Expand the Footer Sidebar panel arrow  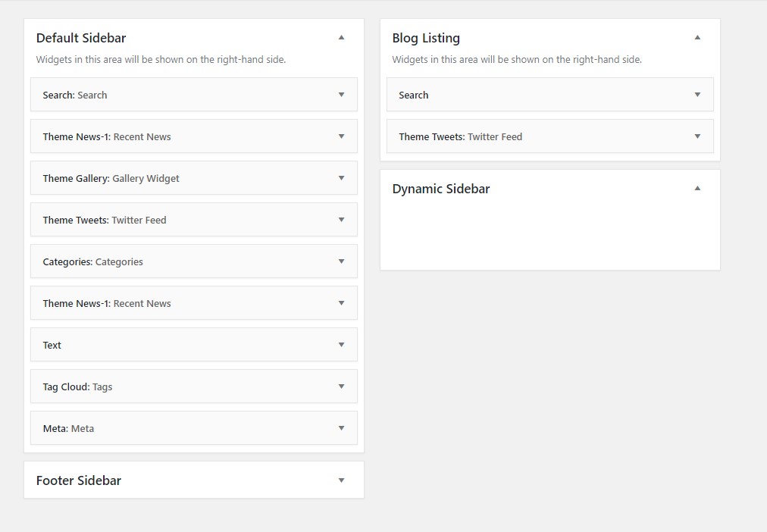click(341, 480)
